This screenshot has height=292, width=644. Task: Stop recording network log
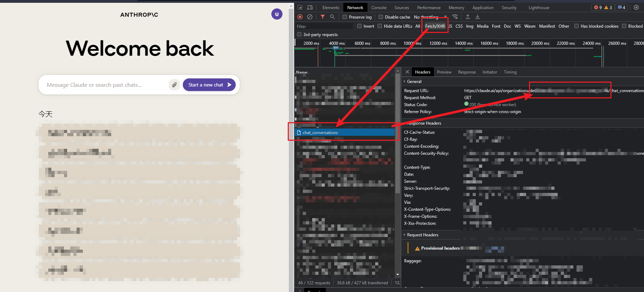(x=300, y=17)
